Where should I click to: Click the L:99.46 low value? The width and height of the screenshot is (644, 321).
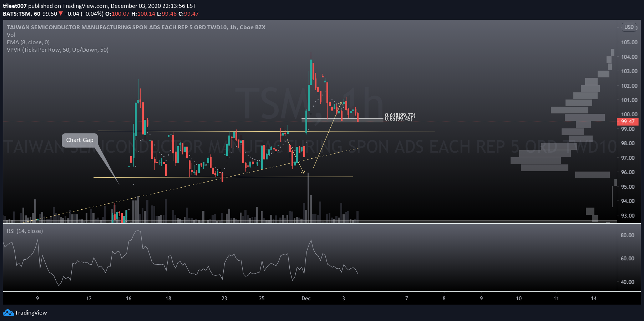[x=167, y=14]
